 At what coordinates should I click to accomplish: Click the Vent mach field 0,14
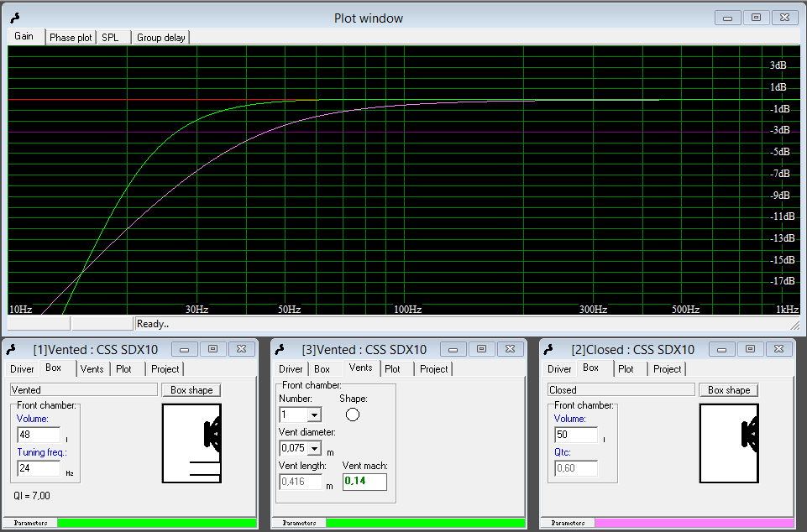[364, 482]
